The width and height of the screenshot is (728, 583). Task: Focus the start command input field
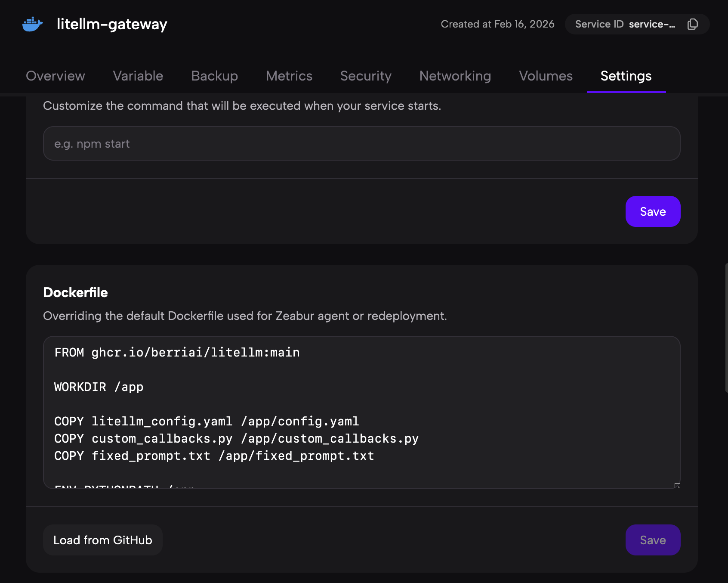362,143
